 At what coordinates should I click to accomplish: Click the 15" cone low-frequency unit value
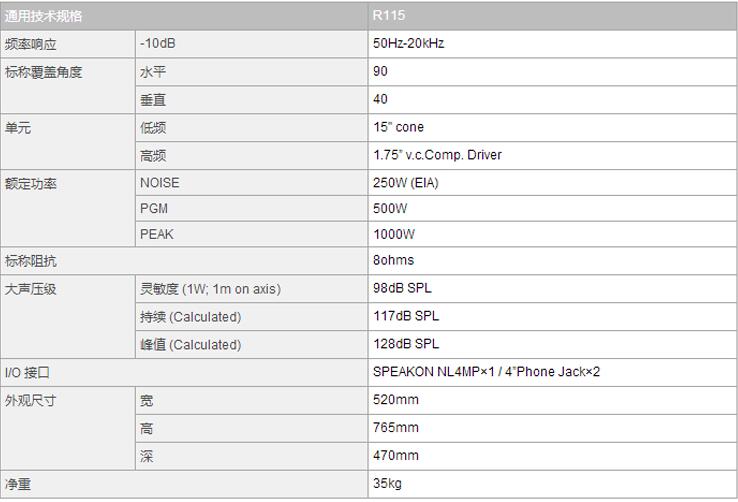pyautogui.click(x=398, y=128)
